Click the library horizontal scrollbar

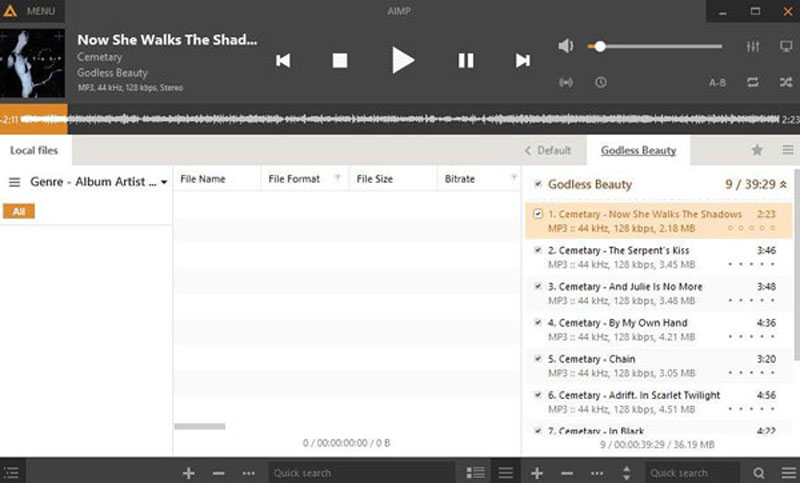point(199,426)
